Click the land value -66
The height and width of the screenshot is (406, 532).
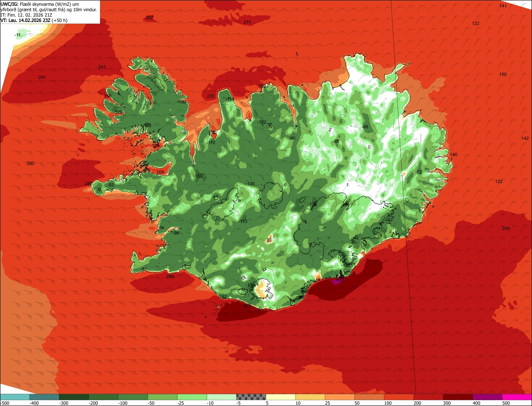click(365, 127)
